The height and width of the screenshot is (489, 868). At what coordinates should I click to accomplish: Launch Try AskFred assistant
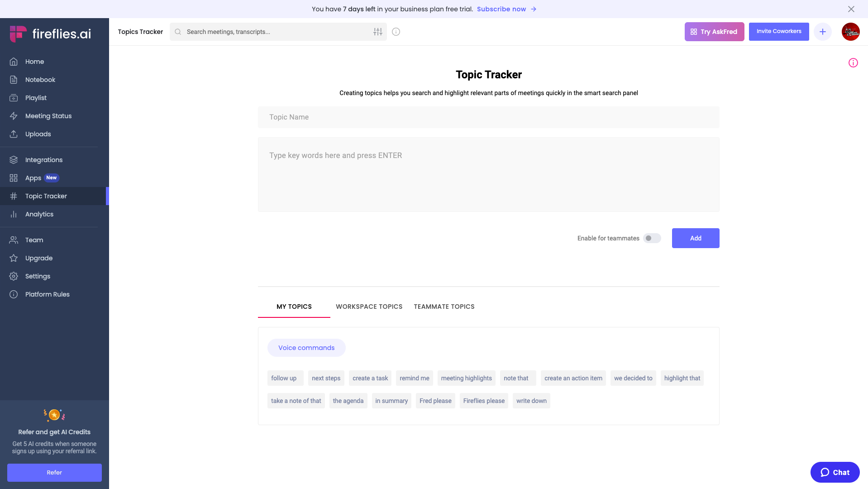coord(714,32)
